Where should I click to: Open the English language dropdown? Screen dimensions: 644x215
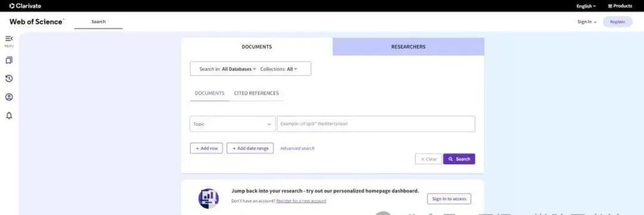pos(586,6)
